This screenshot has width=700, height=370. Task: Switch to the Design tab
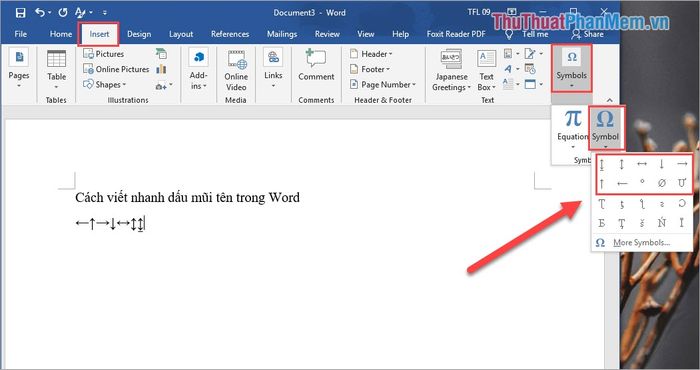tap(139, 34)
